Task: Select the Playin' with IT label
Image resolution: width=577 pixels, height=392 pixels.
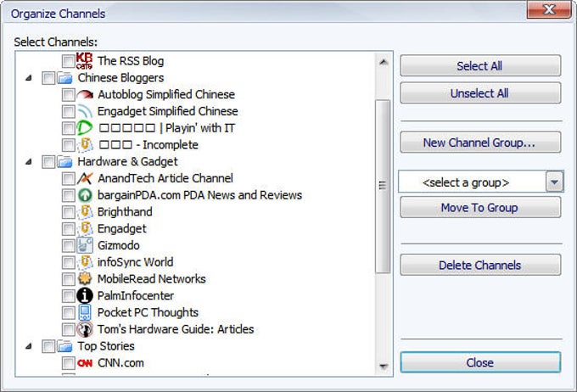Action: tap(166, 128)
